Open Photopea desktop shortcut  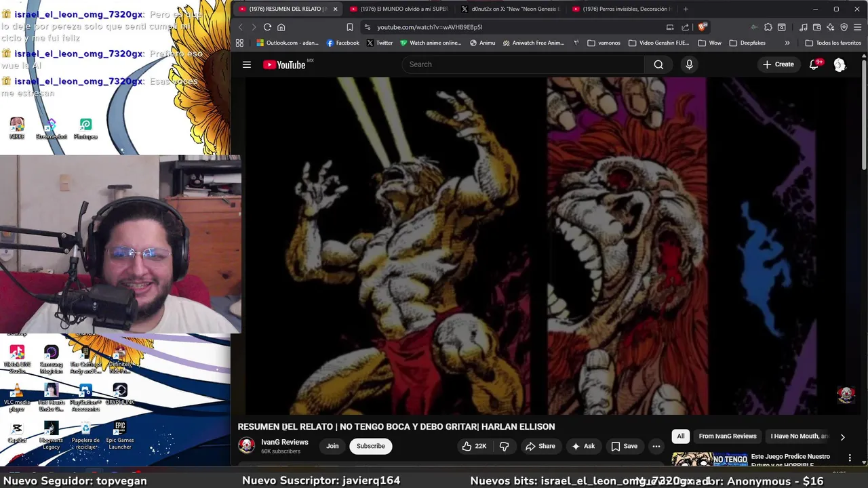85,127
